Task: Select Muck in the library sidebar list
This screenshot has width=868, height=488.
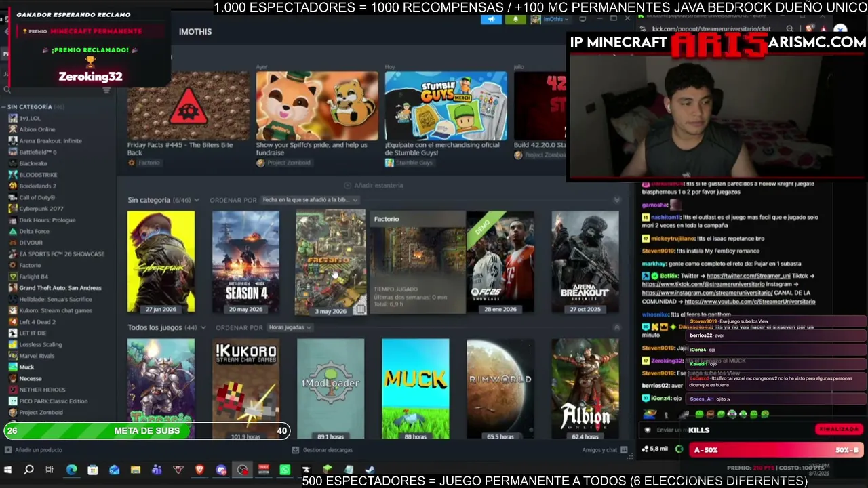Action: (26, 367)
